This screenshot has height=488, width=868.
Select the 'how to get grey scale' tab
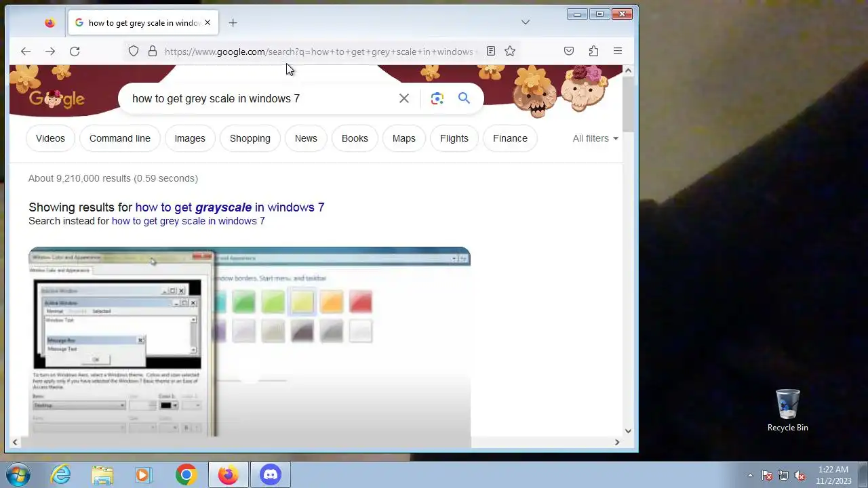pyautogui.click(x=142, y=22)
